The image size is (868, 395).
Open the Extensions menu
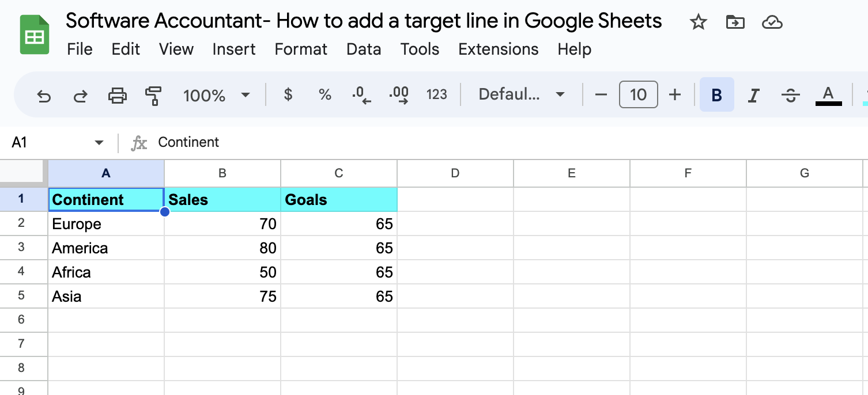(x=499, y=50)
